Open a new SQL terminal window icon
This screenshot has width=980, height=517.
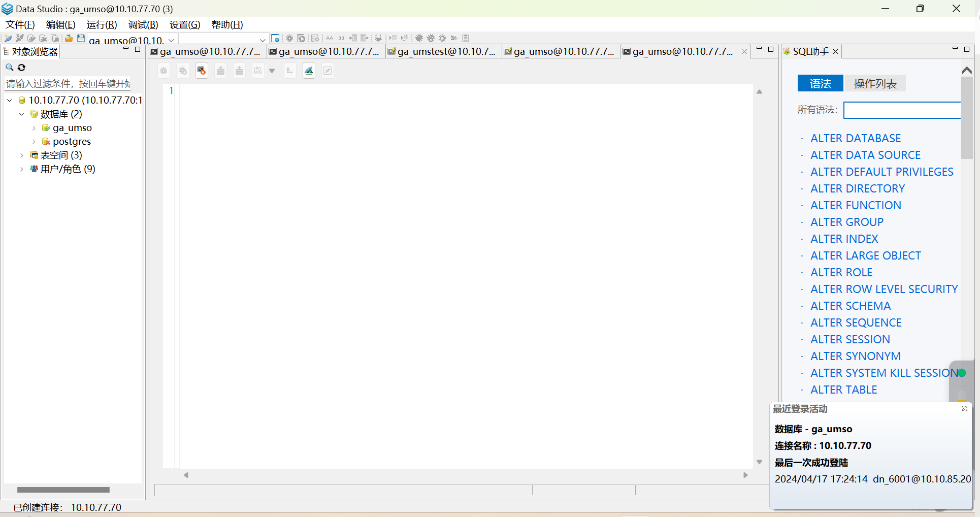pyautogui.click(x=275, y=38)
